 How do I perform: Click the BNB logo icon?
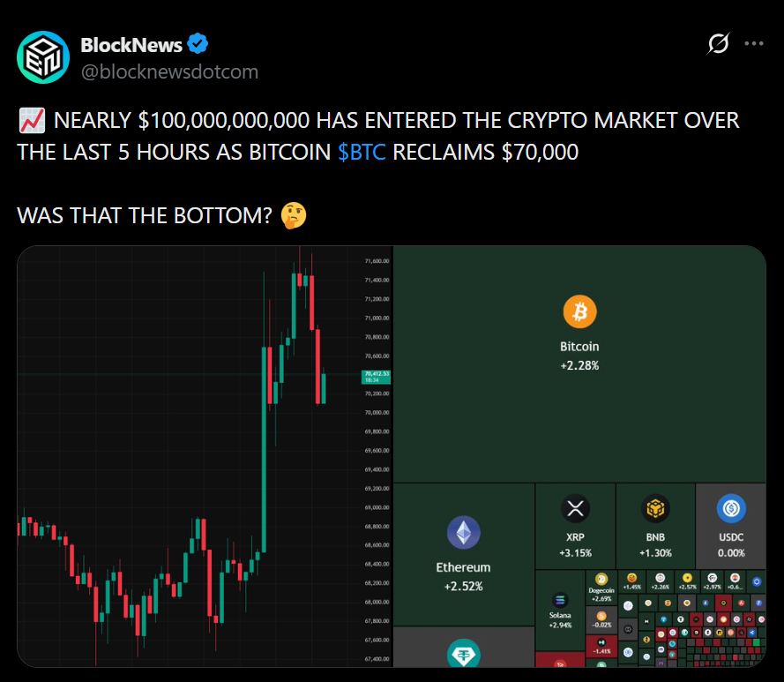coord(654,508)
